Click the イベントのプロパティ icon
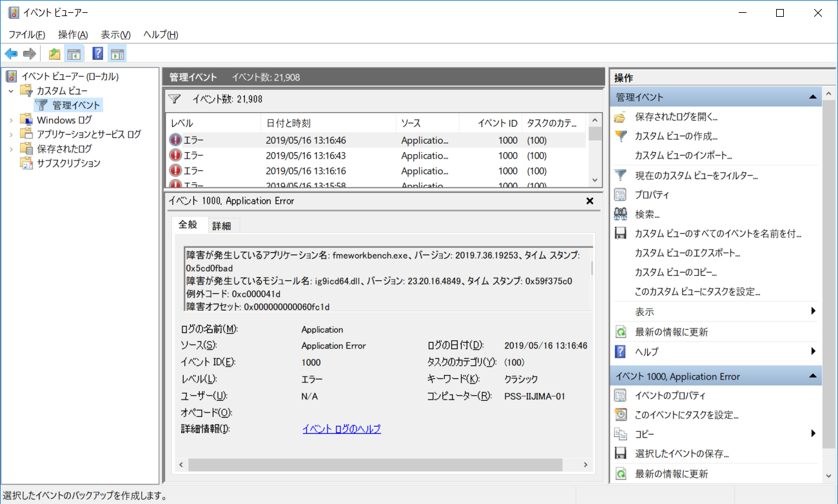The width and height of the screenshot is (838, 504). 620,396
